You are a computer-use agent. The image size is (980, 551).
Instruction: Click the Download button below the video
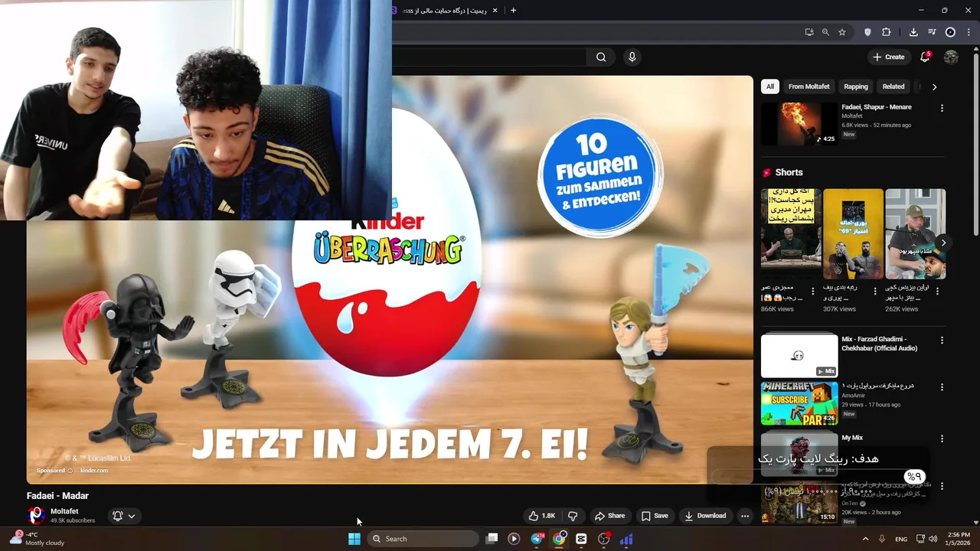click(705, 516)
